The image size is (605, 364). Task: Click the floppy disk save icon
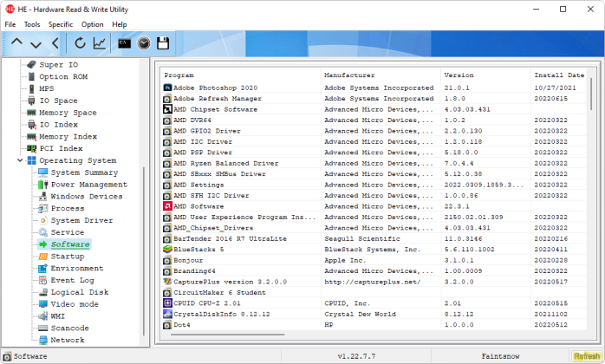[x=163, y=42]
